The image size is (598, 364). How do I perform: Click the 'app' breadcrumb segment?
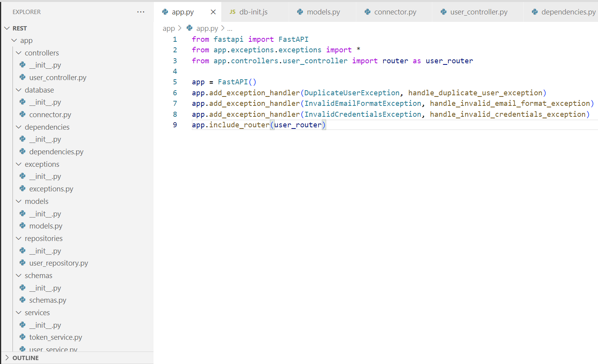[x=169, y=28]
